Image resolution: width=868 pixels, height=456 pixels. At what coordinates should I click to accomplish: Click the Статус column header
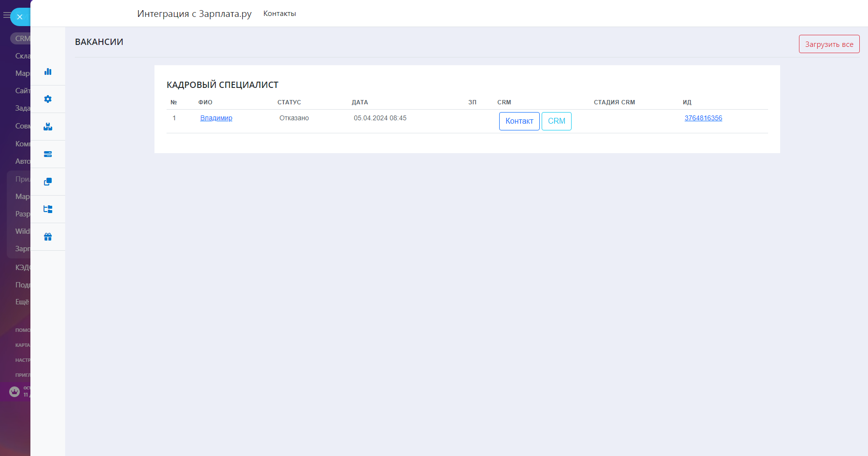(289, 102)
